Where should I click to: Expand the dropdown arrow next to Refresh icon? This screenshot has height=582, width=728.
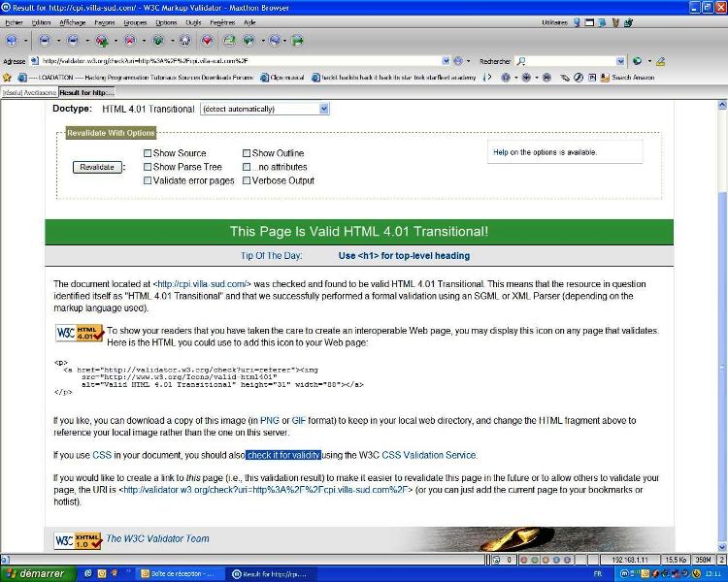(x=172, y=41)
